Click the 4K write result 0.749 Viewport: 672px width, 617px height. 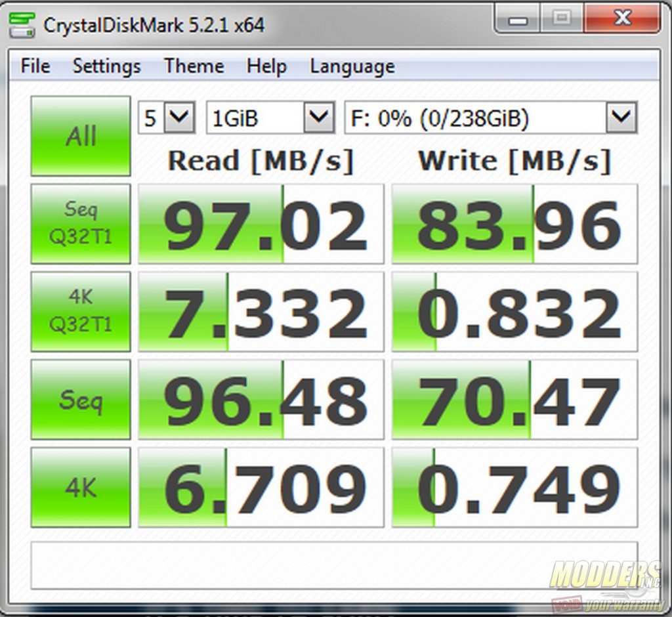tap(514, 488)
